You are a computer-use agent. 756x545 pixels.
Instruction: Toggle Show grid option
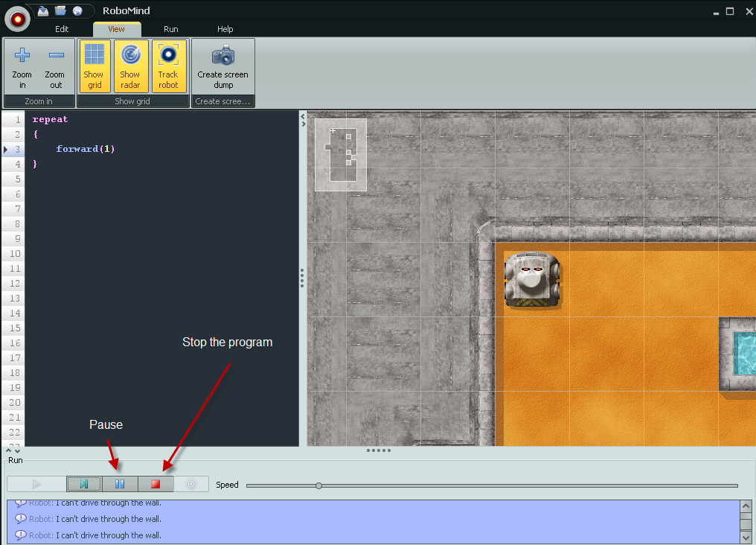pyautogui.click(x=94, y=66)
